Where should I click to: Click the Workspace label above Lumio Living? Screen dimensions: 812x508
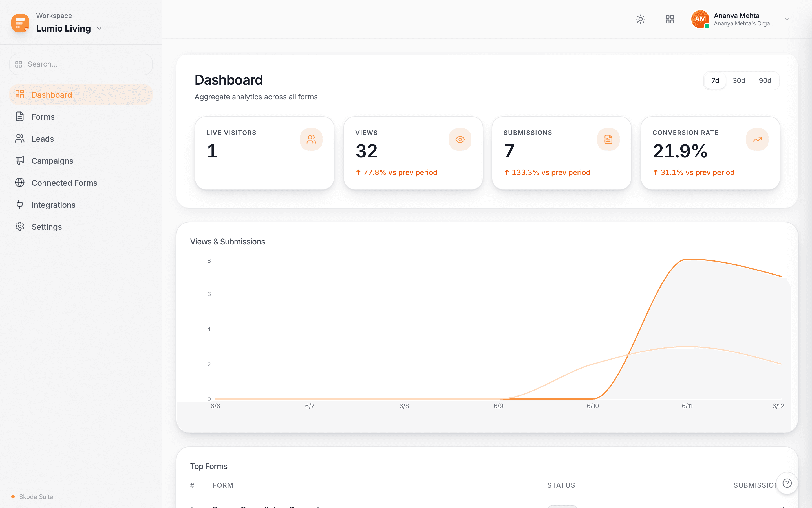54,16
